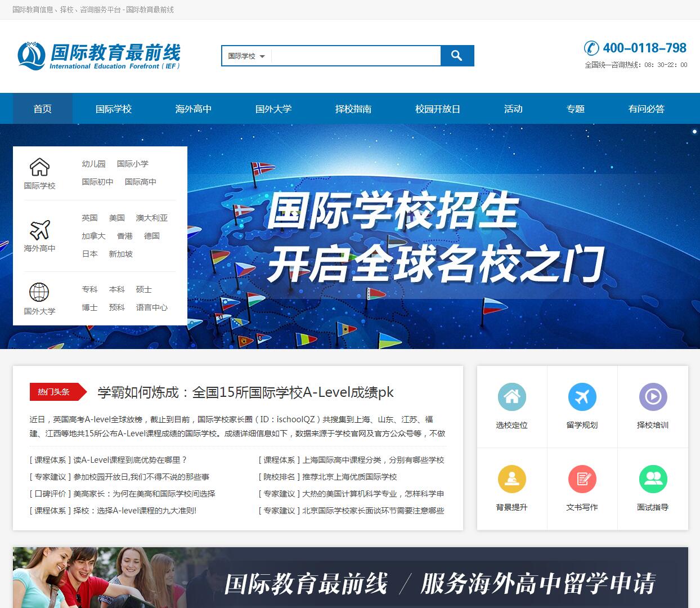Click the phone icon beside 400-0118-798
This screenshot has height=608, width=700.
point(591,48)
